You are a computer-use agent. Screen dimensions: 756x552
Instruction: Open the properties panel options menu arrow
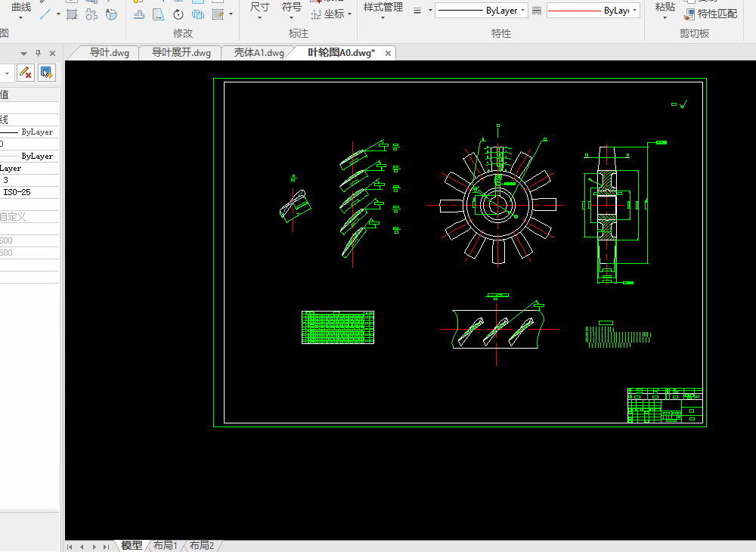tap(23, 54)
